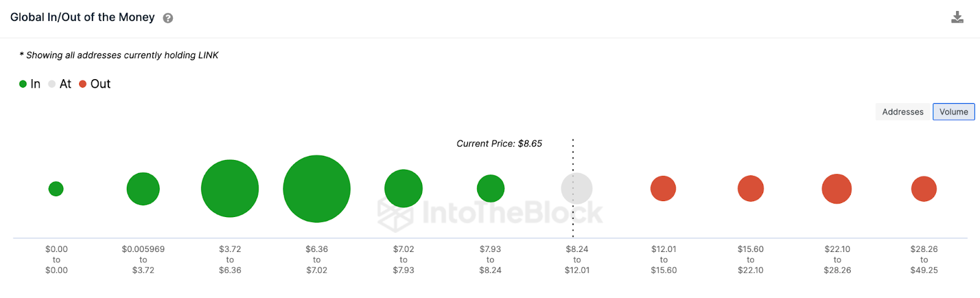Toggle the gray At legend item
The width and height of the screenshot is (980, 298).
coord(60,84)
